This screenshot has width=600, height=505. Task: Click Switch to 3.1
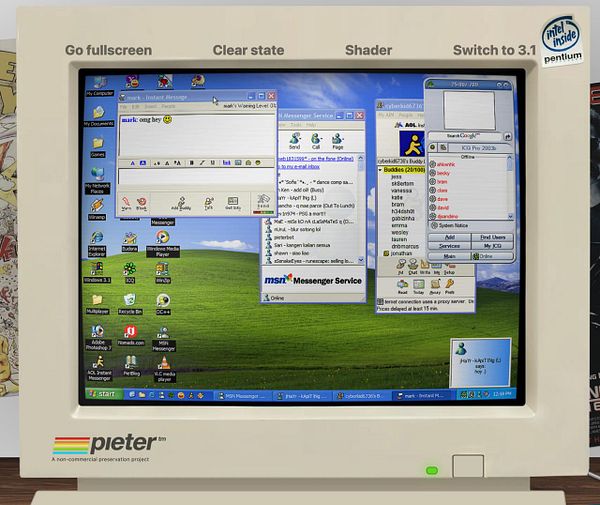pos(494,50)
